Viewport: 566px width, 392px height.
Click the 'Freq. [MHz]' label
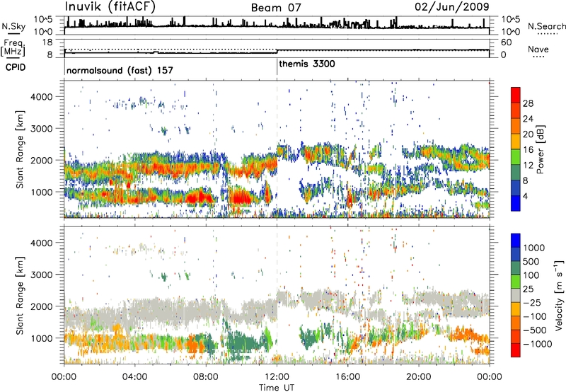[13, 47]
